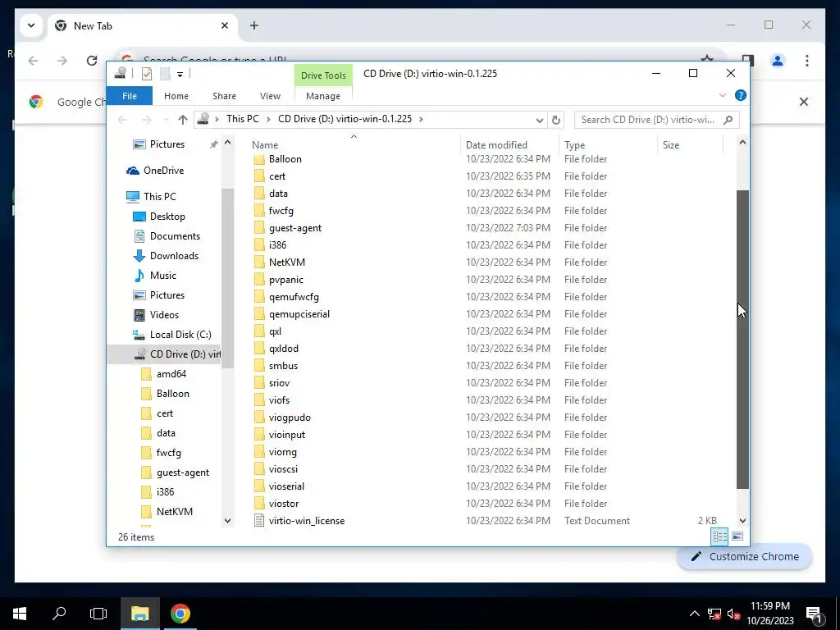Close the New Tab in Chrome
The width and height of the screenshot is (840, 630).
click(225, 25)
